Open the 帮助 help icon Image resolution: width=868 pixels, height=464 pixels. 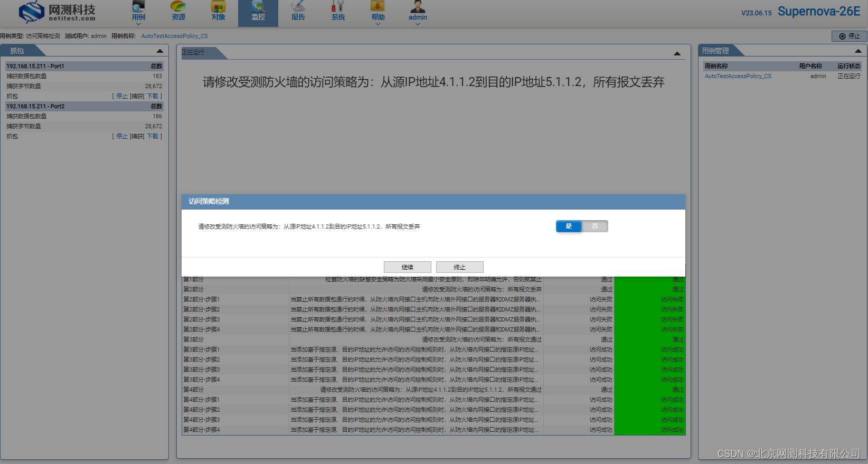point(378,6)
